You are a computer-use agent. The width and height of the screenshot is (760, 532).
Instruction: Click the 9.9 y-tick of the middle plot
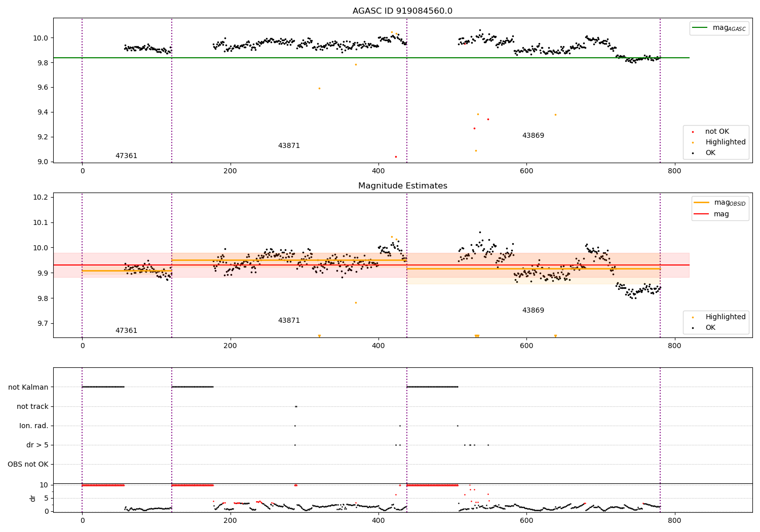[x=43, y=274]
